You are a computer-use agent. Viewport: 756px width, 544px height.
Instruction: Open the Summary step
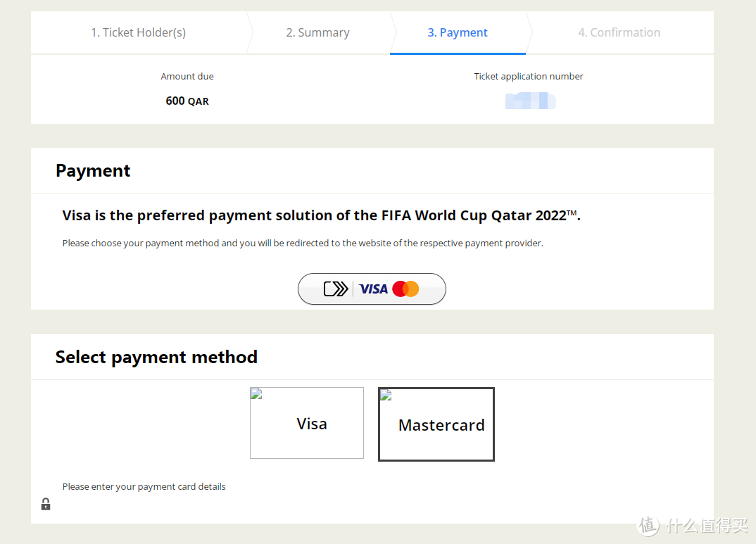tap(317, 32)
